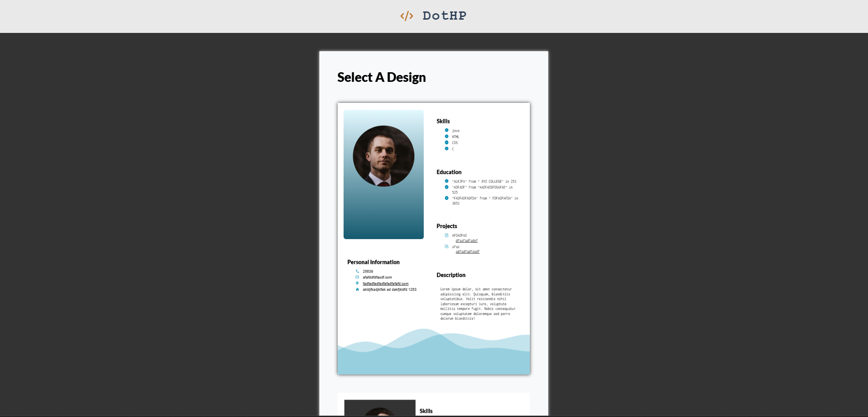Click the Skills heading in the first design
This screenshot has height=417, width=868.
(x=443, y=121)
